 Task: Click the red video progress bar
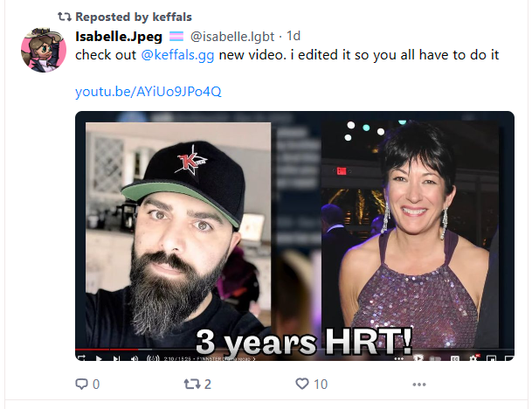coord(107,350)
